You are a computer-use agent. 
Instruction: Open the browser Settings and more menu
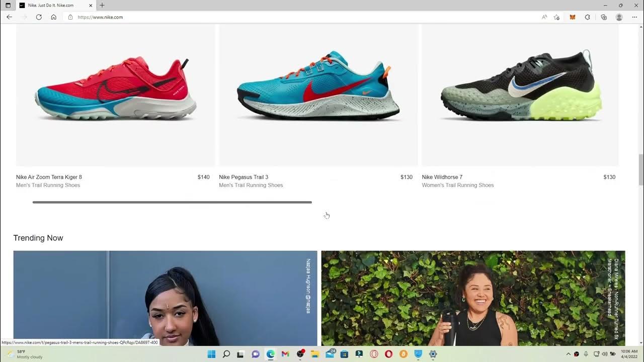(x=634, y=17)
